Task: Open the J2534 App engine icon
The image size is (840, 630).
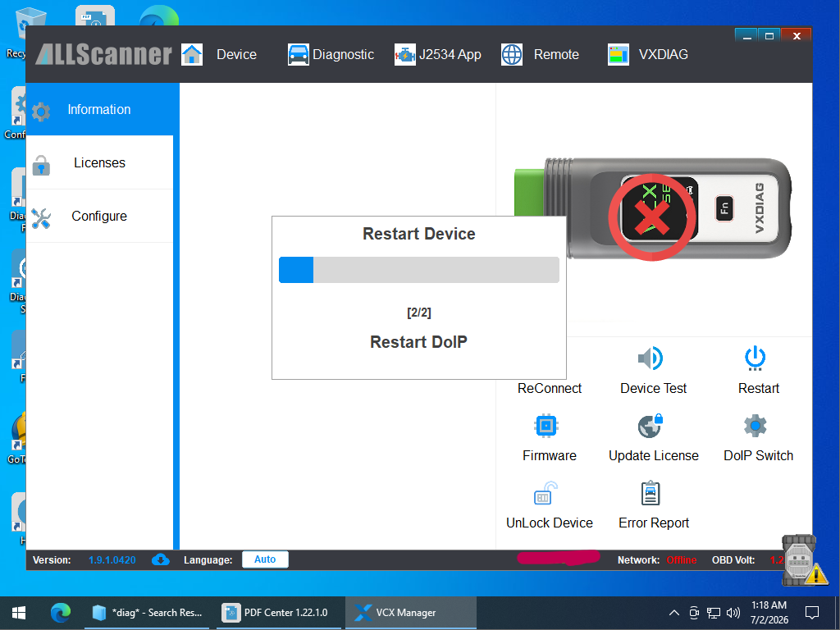Action: coord(405,55)
